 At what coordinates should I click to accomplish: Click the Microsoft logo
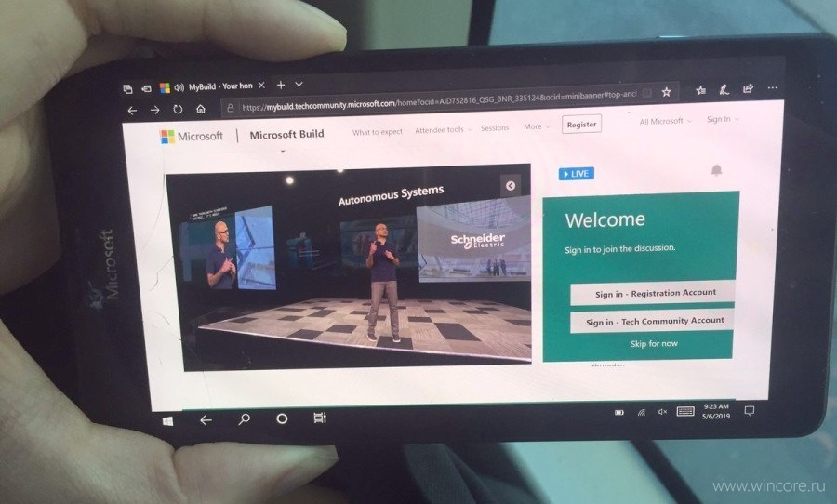[193, 137]
